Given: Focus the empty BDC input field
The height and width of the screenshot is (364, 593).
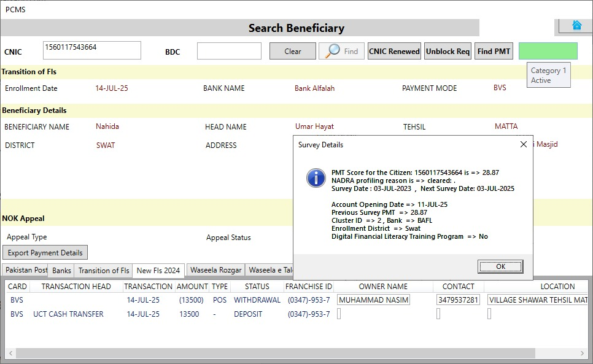Looking at the screenshot, I should [229, 51].
